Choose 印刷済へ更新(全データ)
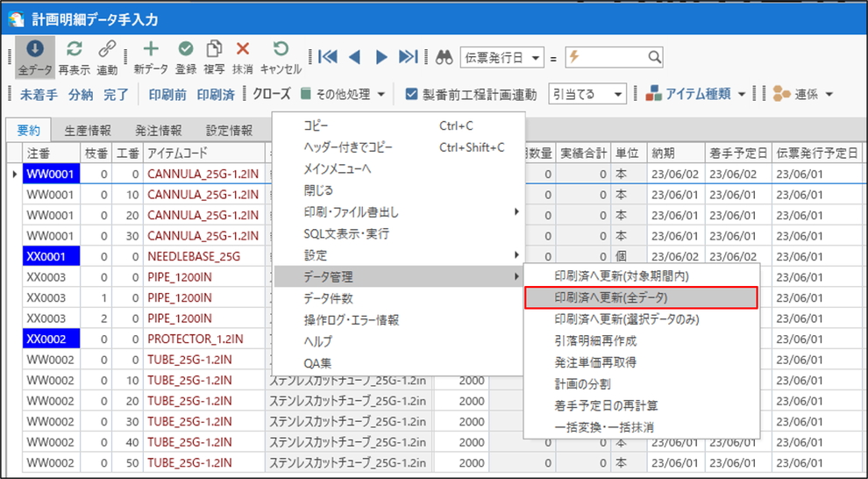The image size is (868, 479). 642,297
